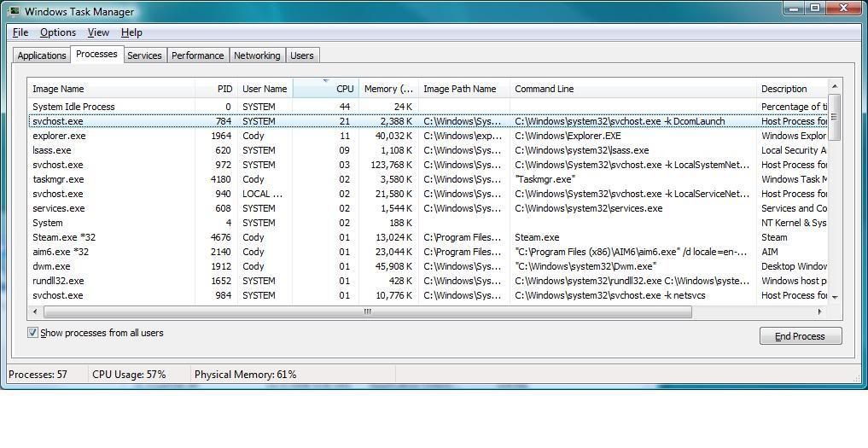Screen dimensions: 868x448
Task: Switch to the Performance tab
Action: point(198,55)
